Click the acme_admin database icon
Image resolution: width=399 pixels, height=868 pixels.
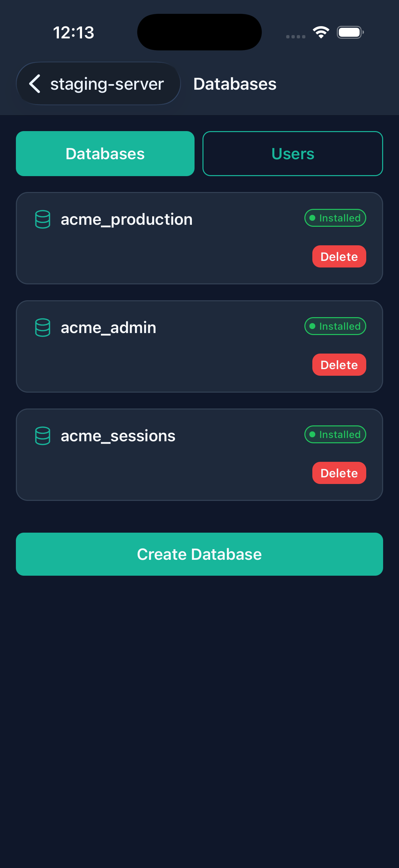click(x=42, y=327)
